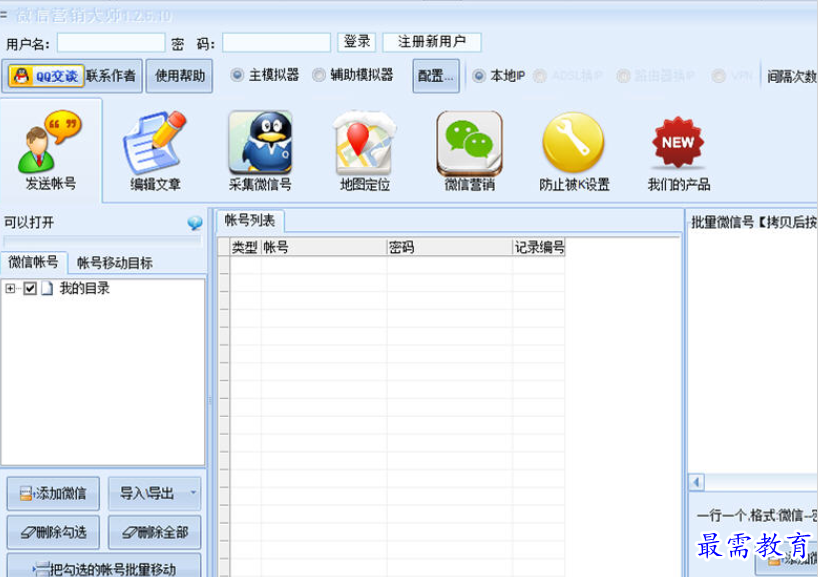Screen dimensions: 819x577
Task: Expand the 我的目录 tree node
Action: coord(10,288)
